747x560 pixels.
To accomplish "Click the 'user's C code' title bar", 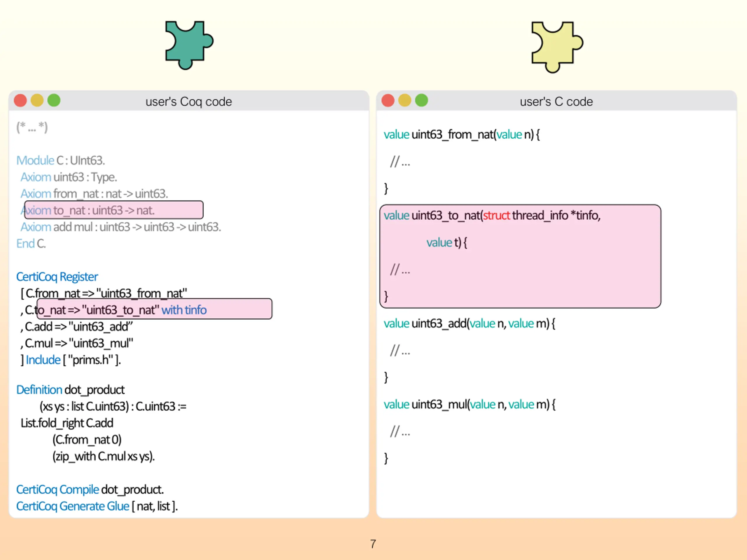I will tap(556, 101).
